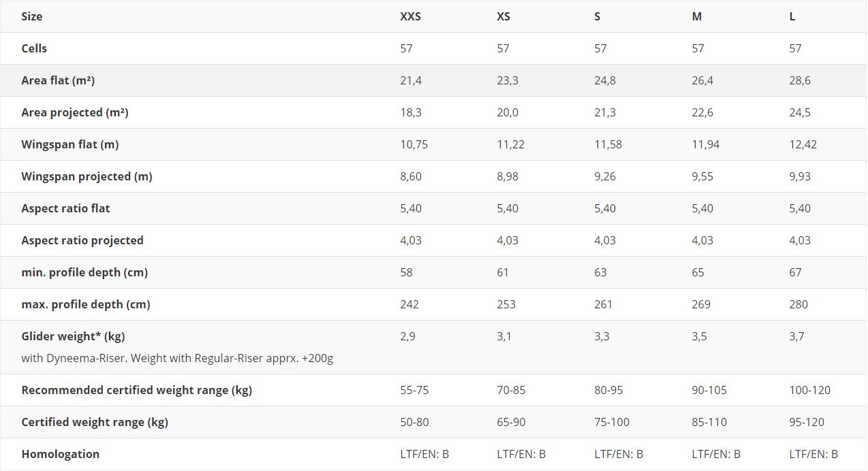Select the Glider weight* (kg) label

pyautogui.click(x=73, y=336)
